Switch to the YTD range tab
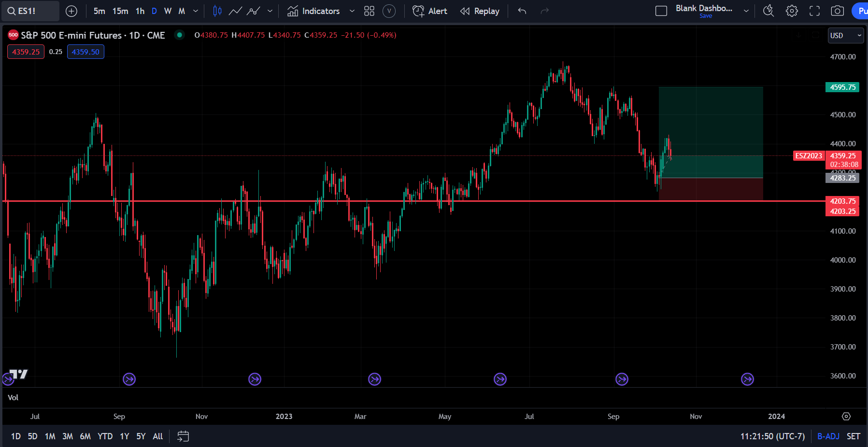The image size is (868, 447). tap(104, 436)
